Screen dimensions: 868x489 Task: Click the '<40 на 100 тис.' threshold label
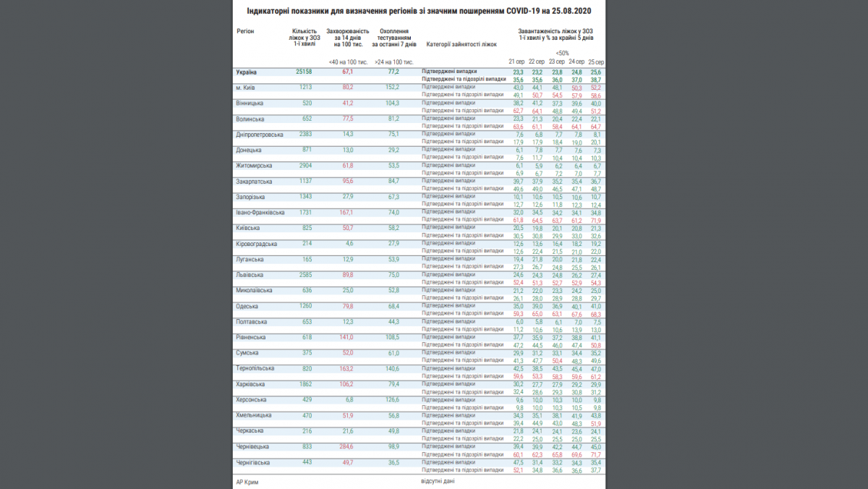347,62
